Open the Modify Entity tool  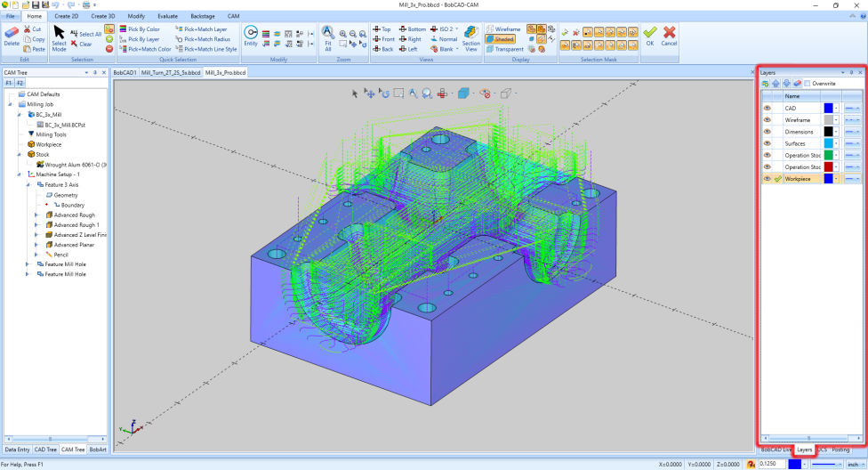[x=251, y=36]
